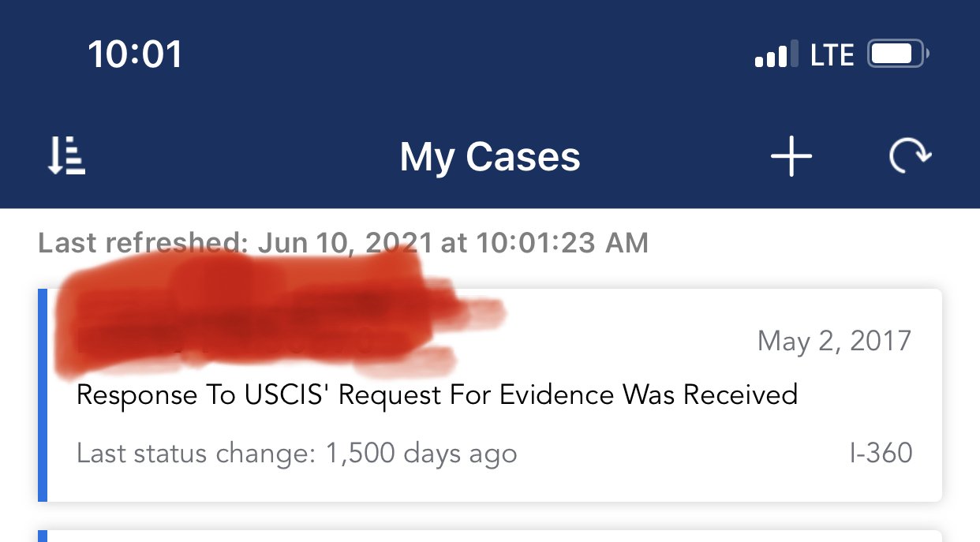Tap the cellular signal bars icon

776,54
